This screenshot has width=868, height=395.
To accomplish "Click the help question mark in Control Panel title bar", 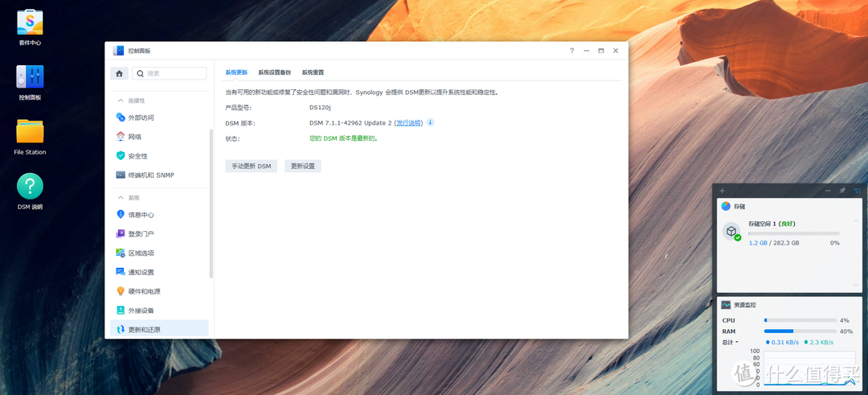I will coord(572,51).
